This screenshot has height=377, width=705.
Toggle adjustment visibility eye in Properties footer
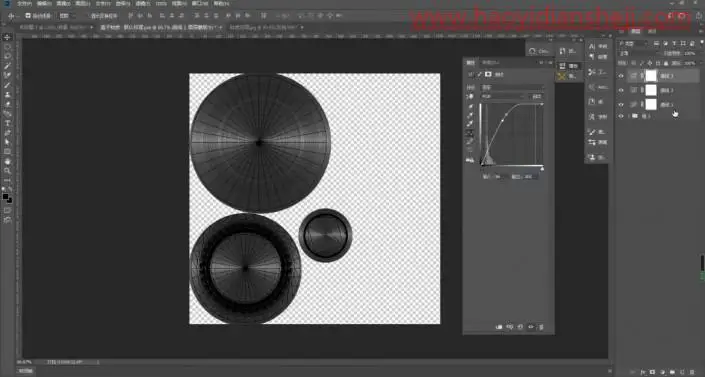point(531,327)
